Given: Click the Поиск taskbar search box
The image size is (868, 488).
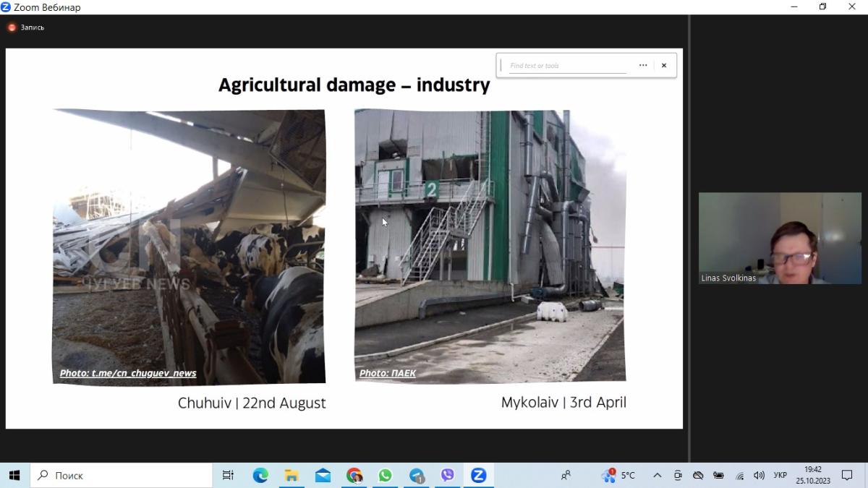Looking at the screenshot, I should (x=121, y=475).
